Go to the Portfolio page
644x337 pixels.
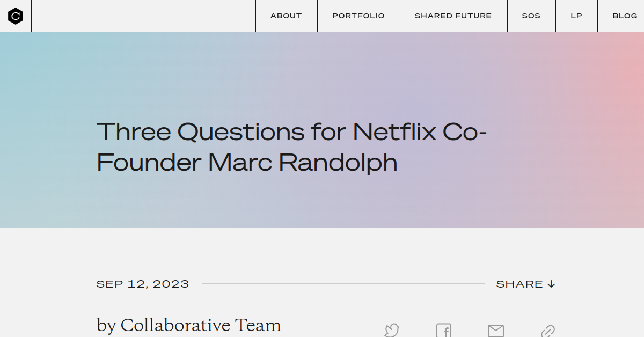coord(358,16)
